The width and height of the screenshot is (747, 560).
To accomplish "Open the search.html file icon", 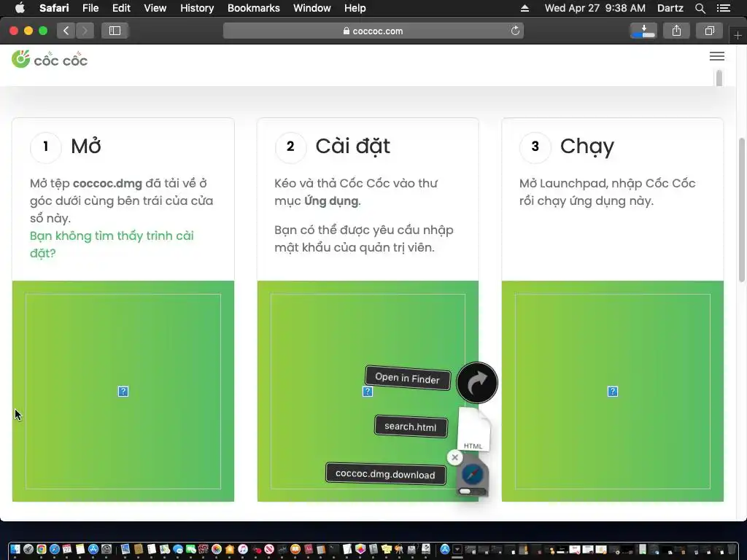I will [473, 429].
